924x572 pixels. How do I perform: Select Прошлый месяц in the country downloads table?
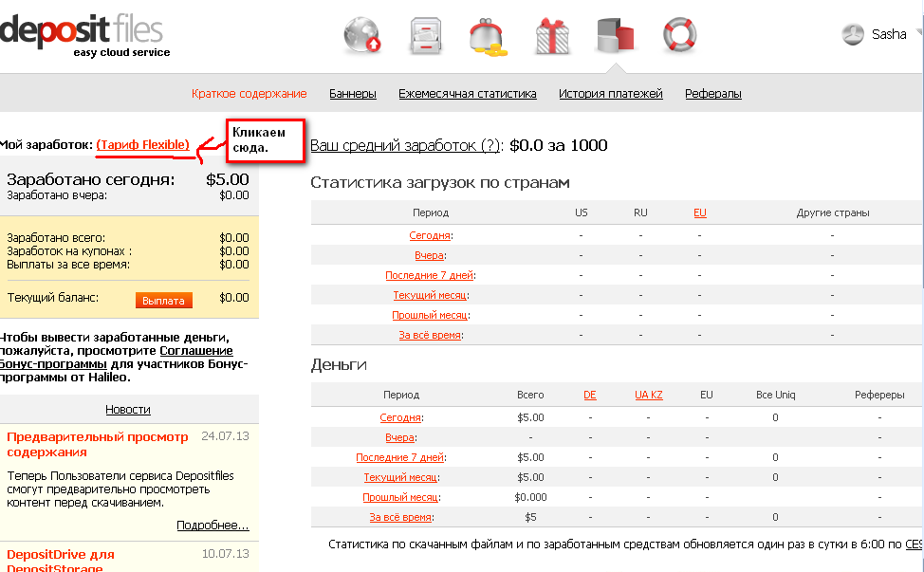point(430,316)
